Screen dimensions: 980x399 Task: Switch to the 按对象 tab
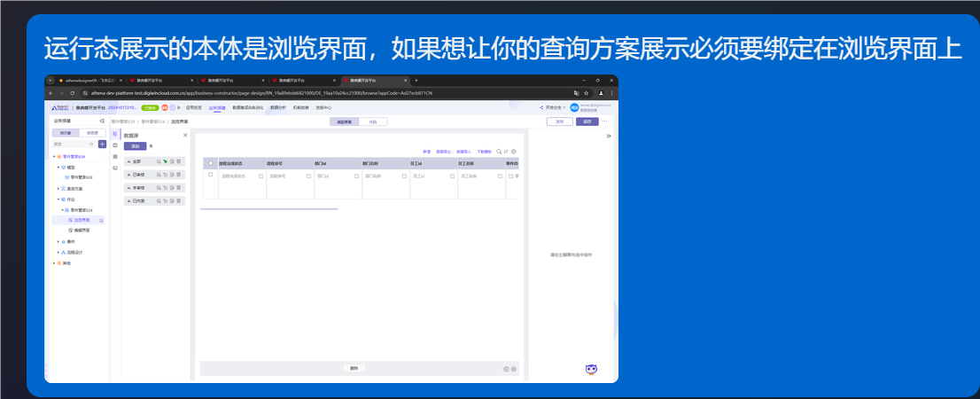66,133
